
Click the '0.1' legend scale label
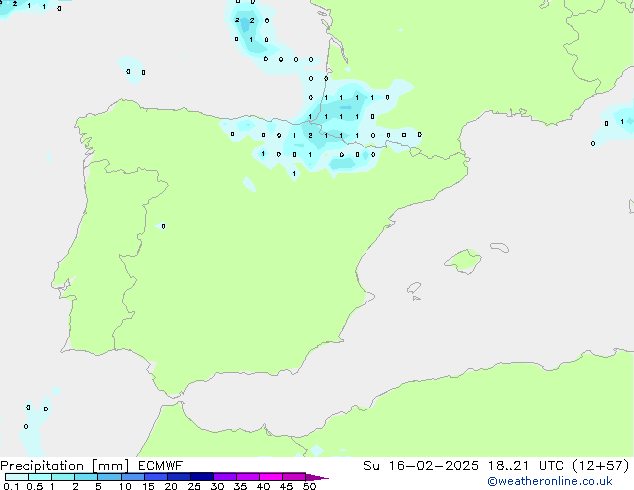pos(11,486)
